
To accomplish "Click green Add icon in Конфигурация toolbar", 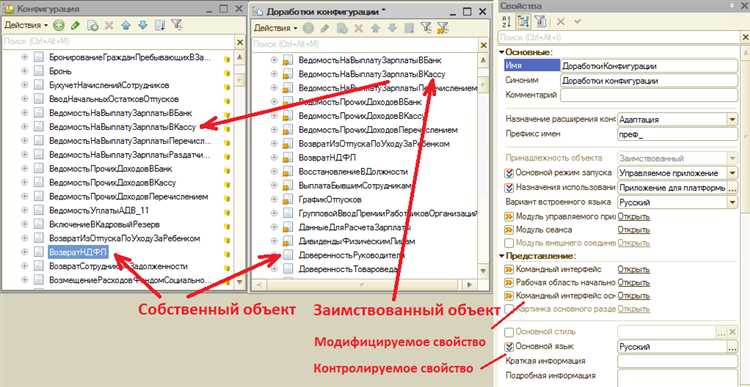I will coord(59,24).
